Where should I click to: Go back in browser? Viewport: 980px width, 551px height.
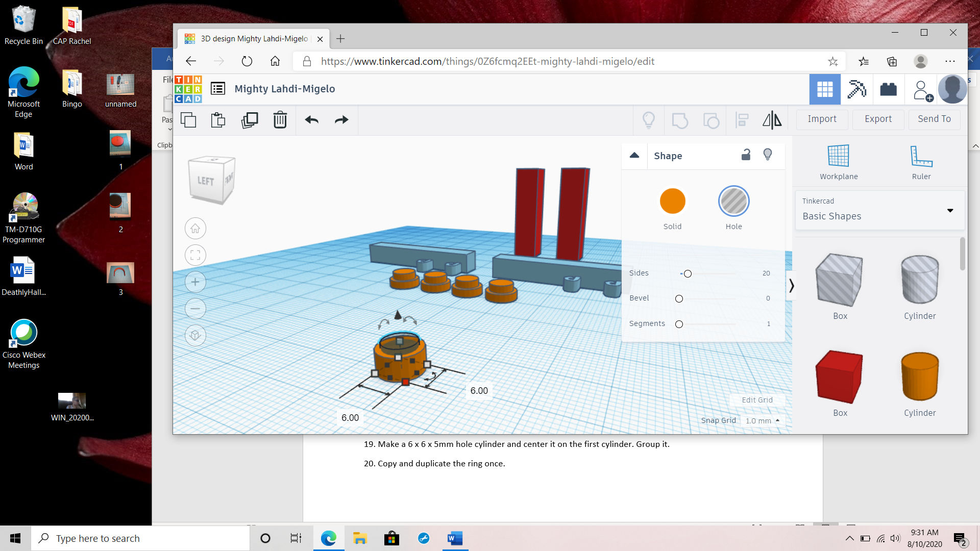tap(191, 61)
